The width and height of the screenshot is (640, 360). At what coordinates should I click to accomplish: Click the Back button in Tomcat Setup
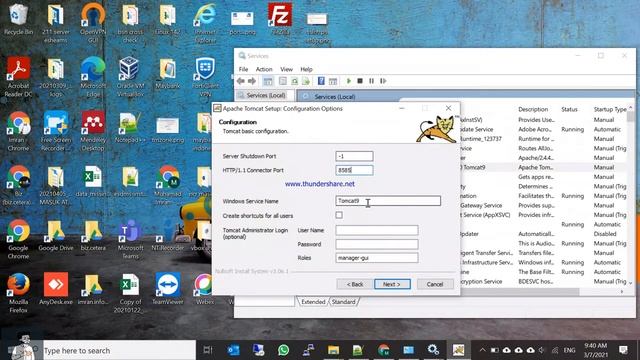(355, 284)
